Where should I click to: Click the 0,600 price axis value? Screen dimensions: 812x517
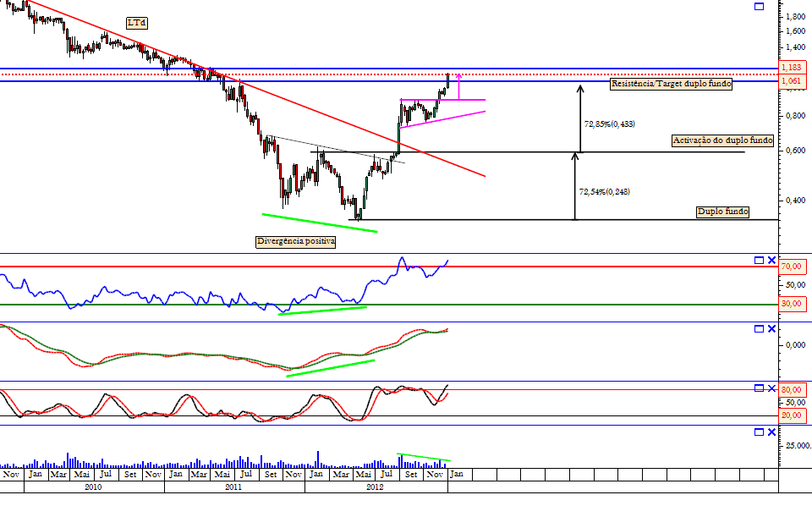[795, 151]
